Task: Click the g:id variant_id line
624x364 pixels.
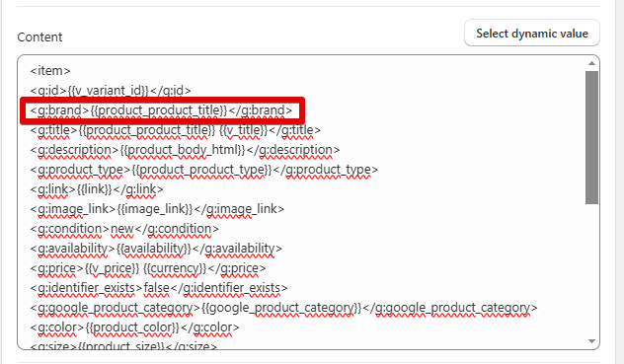Action: (111, 91)
